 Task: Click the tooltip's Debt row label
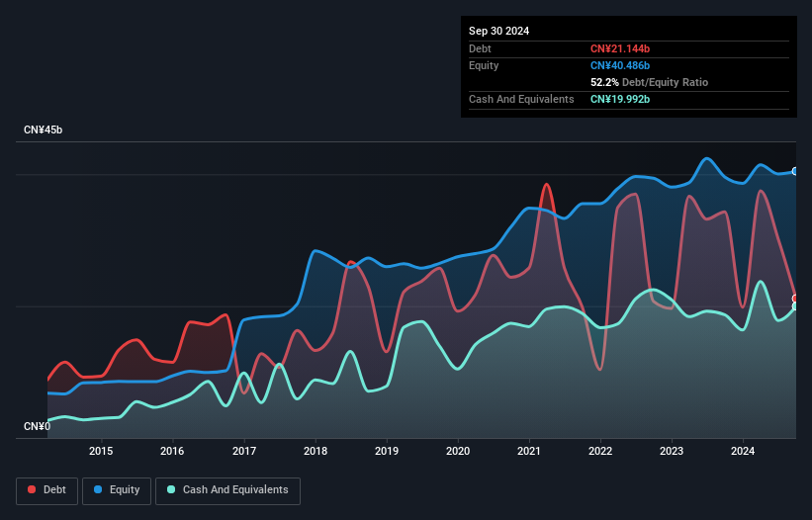480,48
